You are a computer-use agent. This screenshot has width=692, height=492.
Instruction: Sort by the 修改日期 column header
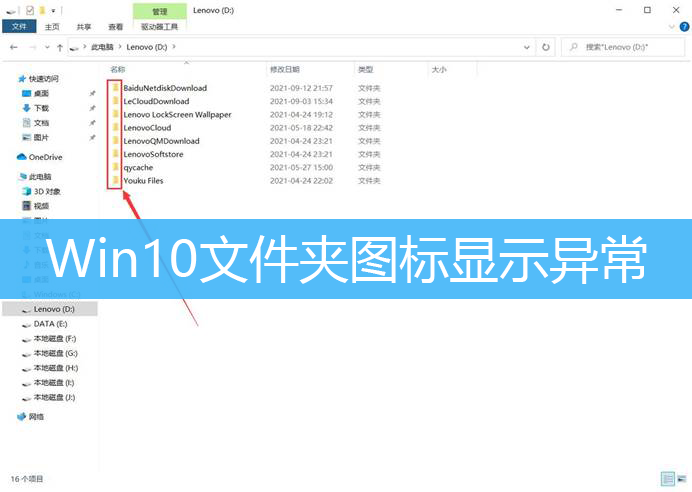click(x=284, y=70)
